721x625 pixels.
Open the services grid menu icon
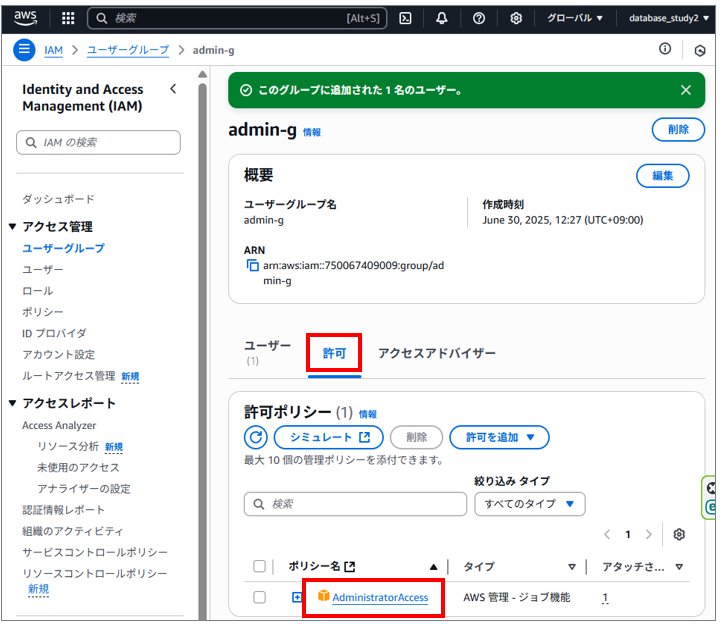coord(68,18)
